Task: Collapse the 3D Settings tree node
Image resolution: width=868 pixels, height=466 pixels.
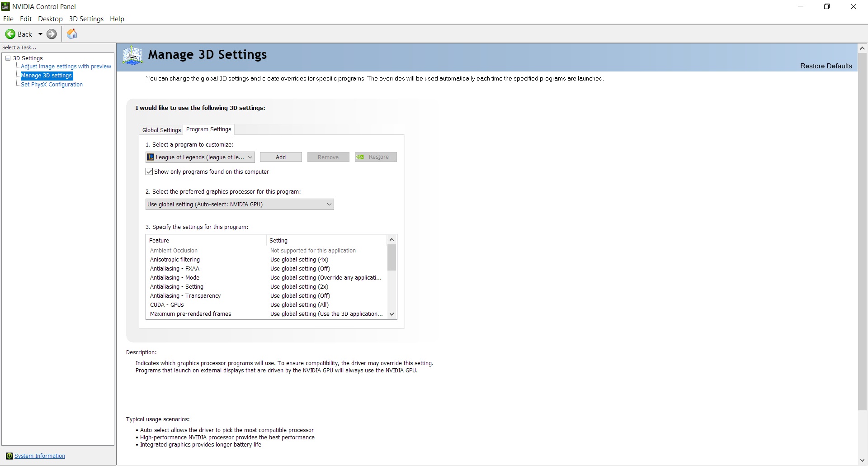Action: click(8, 58)
